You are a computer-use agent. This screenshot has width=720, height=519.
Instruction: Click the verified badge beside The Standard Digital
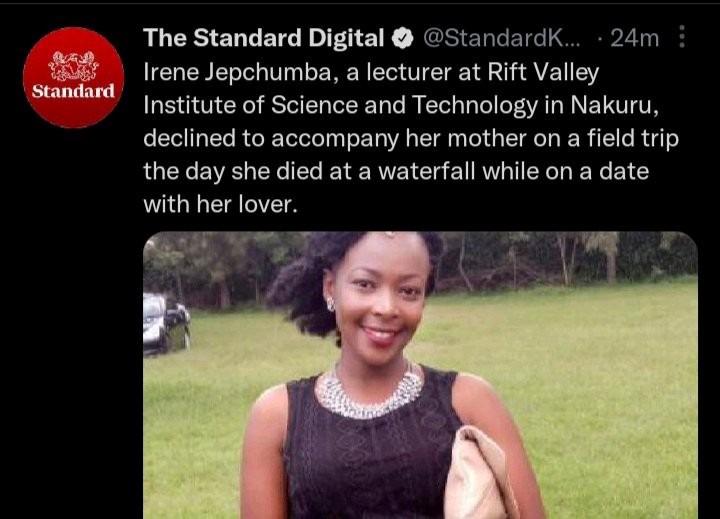tap(403, 38)
